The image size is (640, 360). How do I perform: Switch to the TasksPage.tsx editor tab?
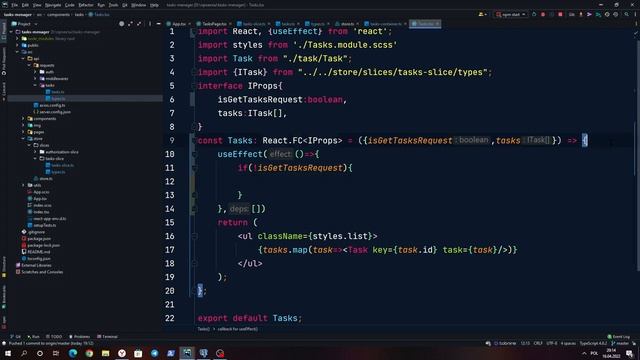214,24
